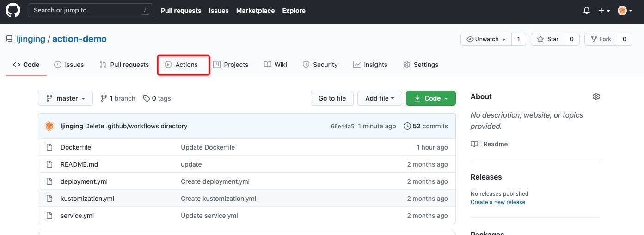Screen dimensions: 644x235
Task: Open Pull requests in top navigation
Action: pyautogui.click(x=181, y=10)
